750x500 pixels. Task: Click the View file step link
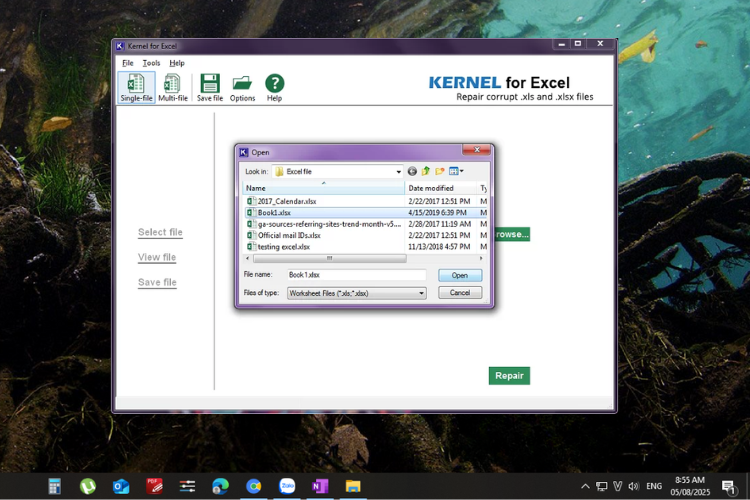(x=157, y=257)
